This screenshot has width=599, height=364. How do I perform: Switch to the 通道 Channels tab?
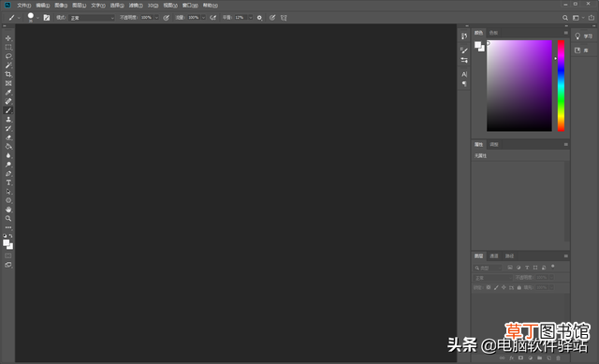click(494, 255)
